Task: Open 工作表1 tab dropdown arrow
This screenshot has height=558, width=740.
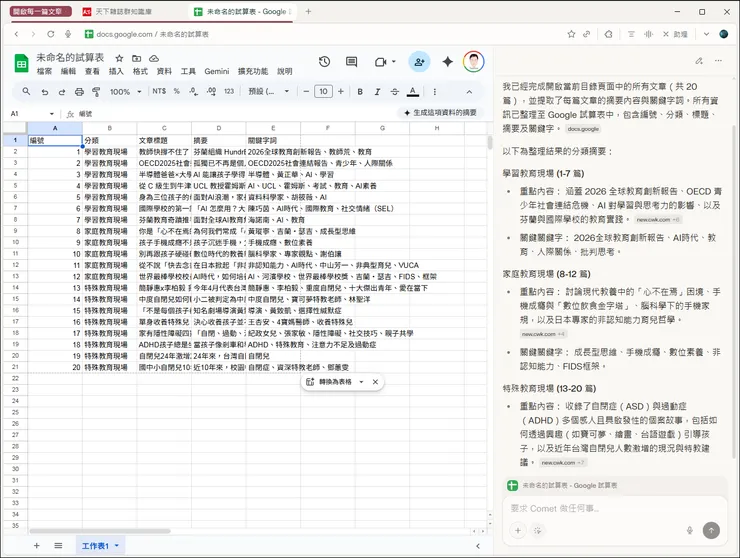Action: pyautogui.click(x=117, y=546)
